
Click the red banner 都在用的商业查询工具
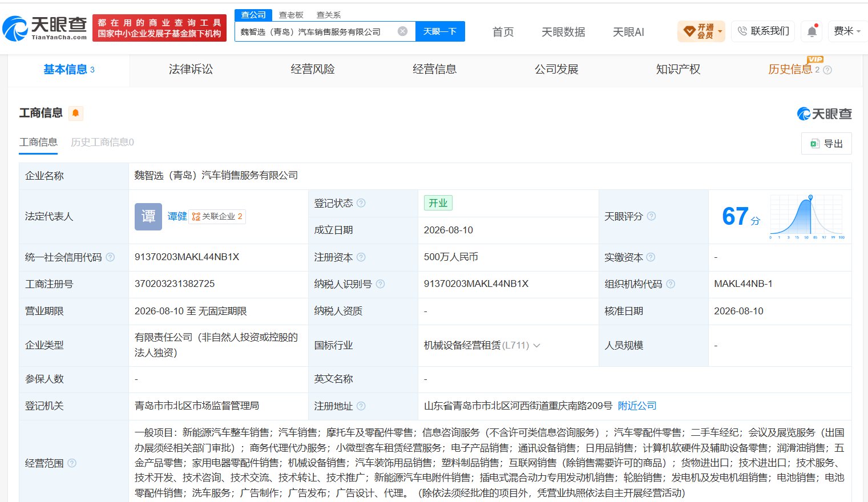tap(159, 28)
